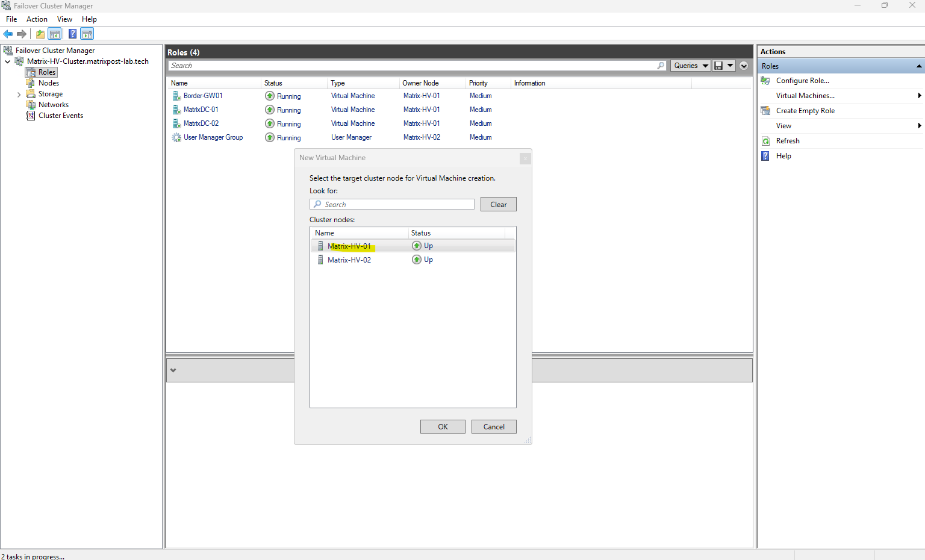Click Help in Actions pane
Viewport: 925px width, 560px height.
[783, 156]
